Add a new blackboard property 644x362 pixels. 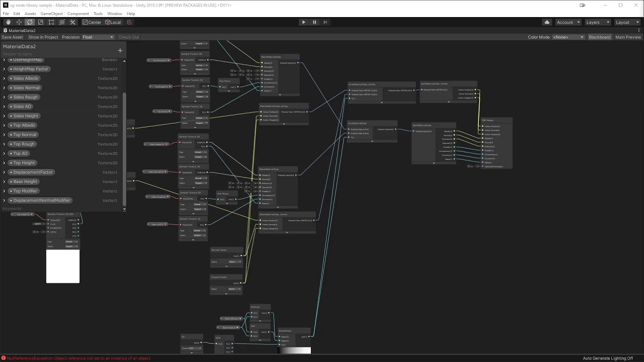(120, 50)
